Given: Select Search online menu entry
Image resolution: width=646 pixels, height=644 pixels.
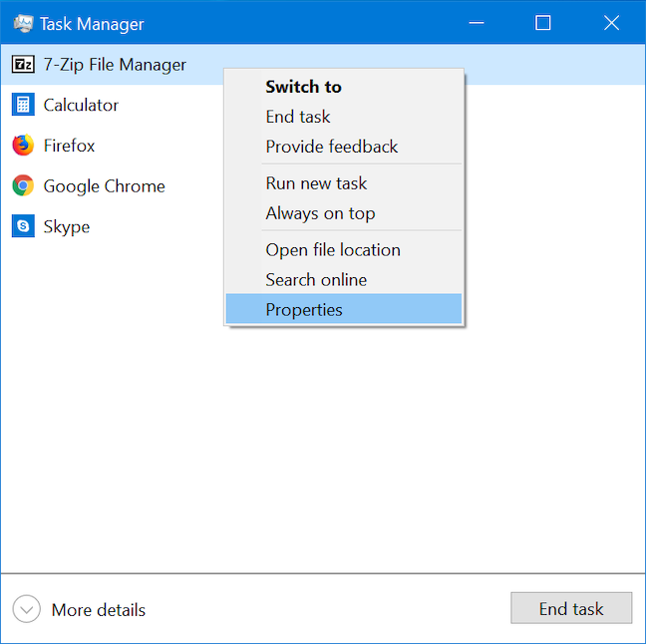Looking at the screenshot, I should [344, 280].
